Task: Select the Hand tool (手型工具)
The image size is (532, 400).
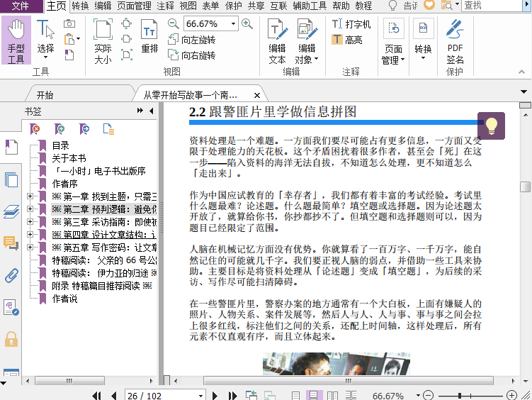Action: [16, 40]
